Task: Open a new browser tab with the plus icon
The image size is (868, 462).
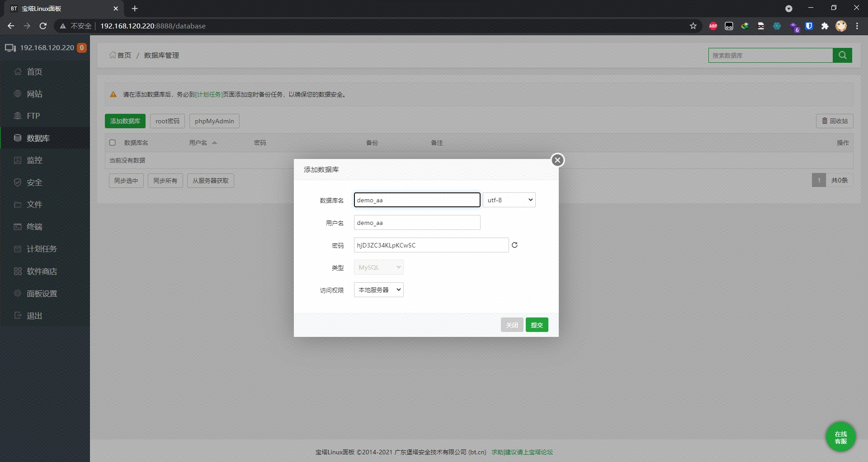Action: (x=135, y=9)
